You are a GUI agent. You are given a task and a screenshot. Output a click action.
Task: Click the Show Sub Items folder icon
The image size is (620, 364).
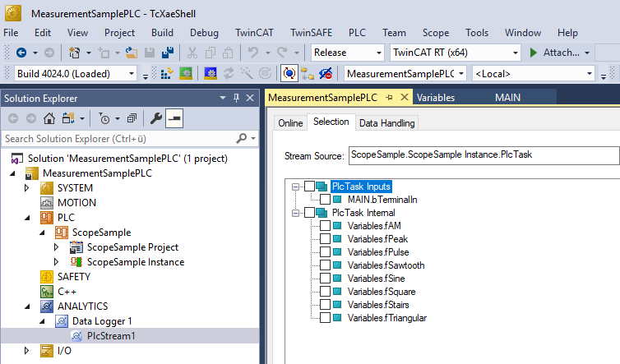[x=308, y=73]
